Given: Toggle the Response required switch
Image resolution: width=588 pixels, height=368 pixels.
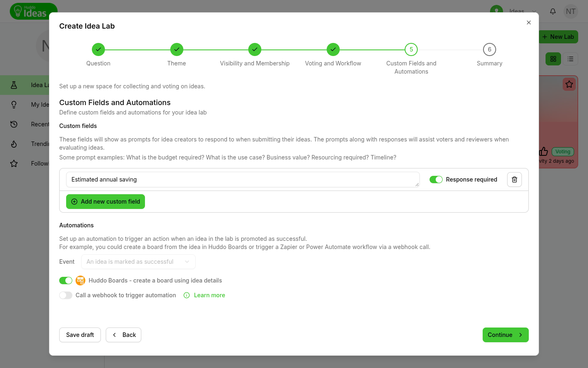Looking at the screenshot, I should [436, 180].
